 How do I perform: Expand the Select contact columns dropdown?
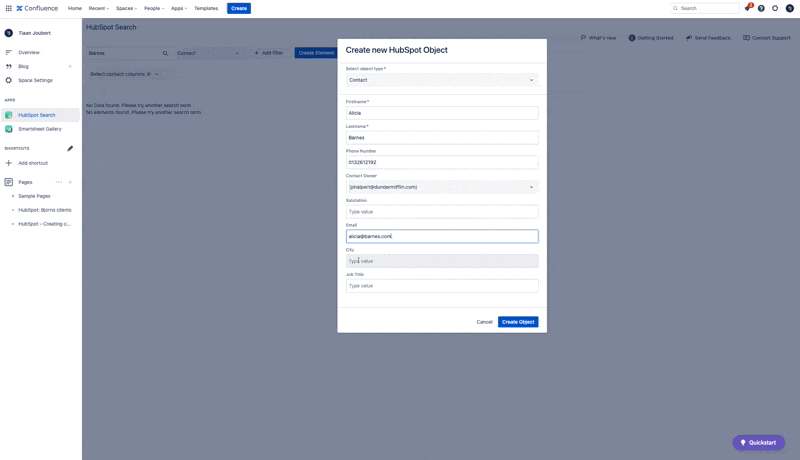[x=124, y=74]
